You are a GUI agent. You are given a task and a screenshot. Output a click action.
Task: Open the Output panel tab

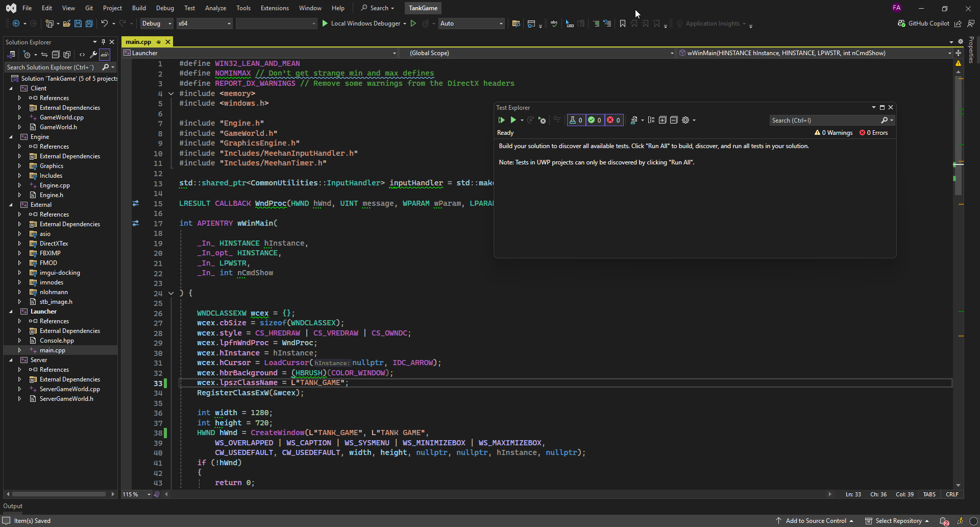[13, 506]
